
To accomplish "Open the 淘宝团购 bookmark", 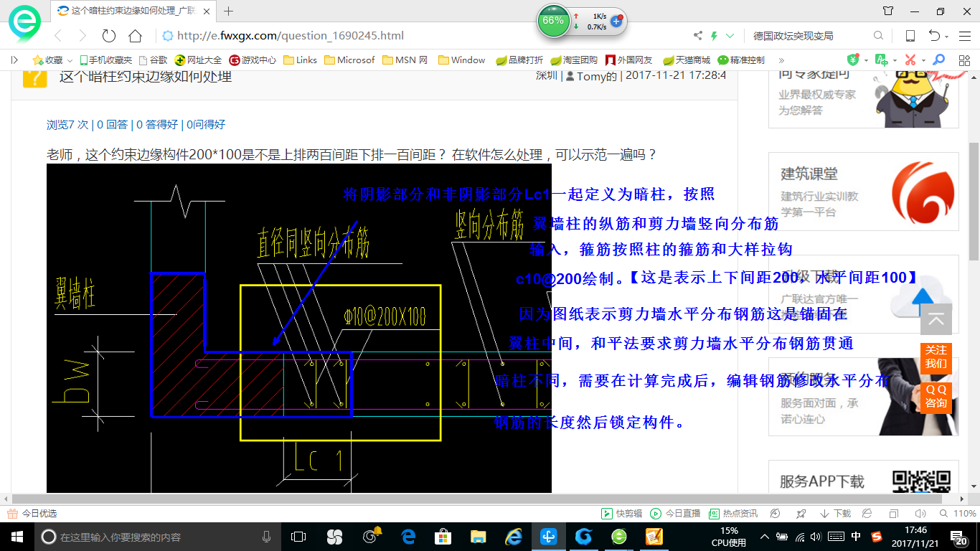I will pos(574,60).
